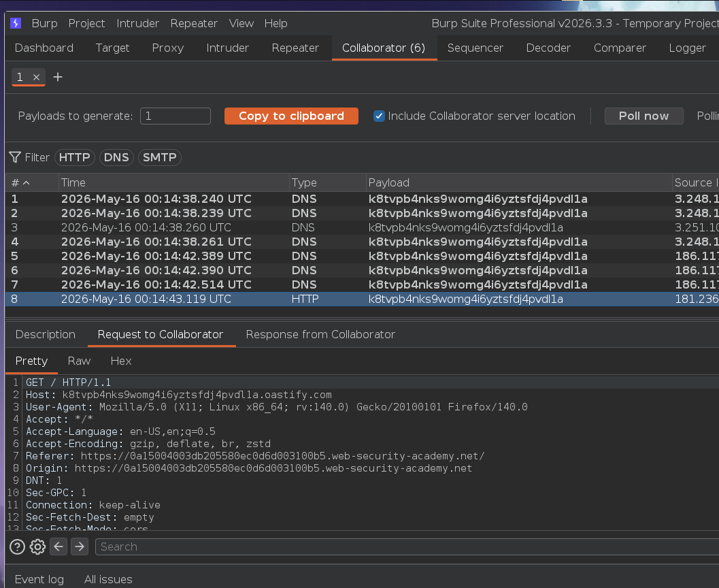Open Response from Collaborator tab
Image resolution: width=719 pixels, height=588 pixels.
(x=320, y=334)
